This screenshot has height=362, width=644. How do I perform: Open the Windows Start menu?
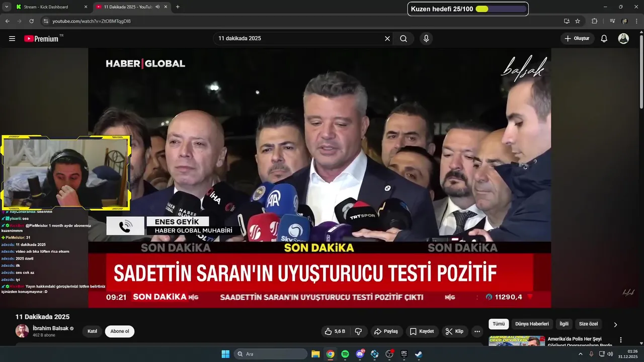(x=225, y=354)
